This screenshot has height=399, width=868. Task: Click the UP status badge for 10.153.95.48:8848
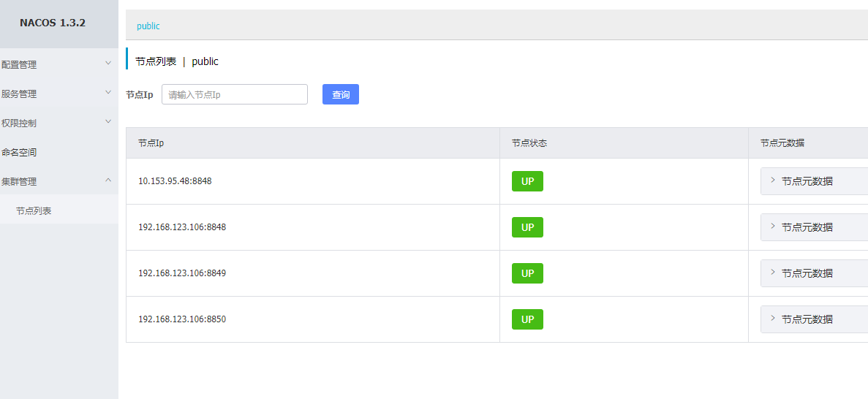point(527,181)
